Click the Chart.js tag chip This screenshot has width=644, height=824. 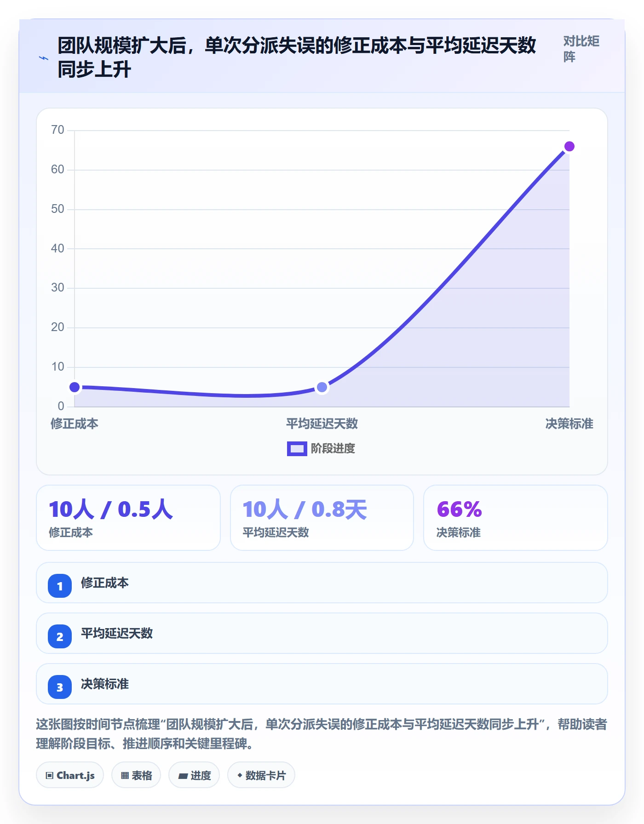click(70, 775)
